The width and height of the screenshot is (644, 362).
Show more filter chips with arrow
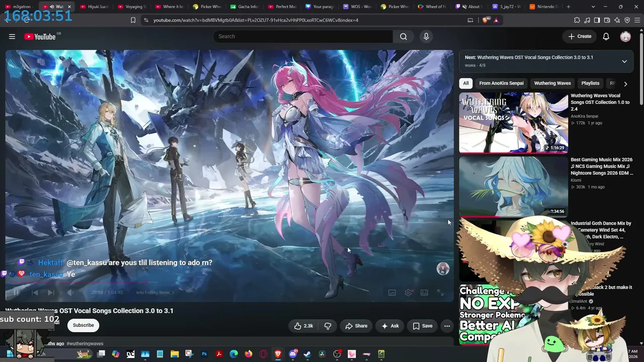[x=625, y=84]
